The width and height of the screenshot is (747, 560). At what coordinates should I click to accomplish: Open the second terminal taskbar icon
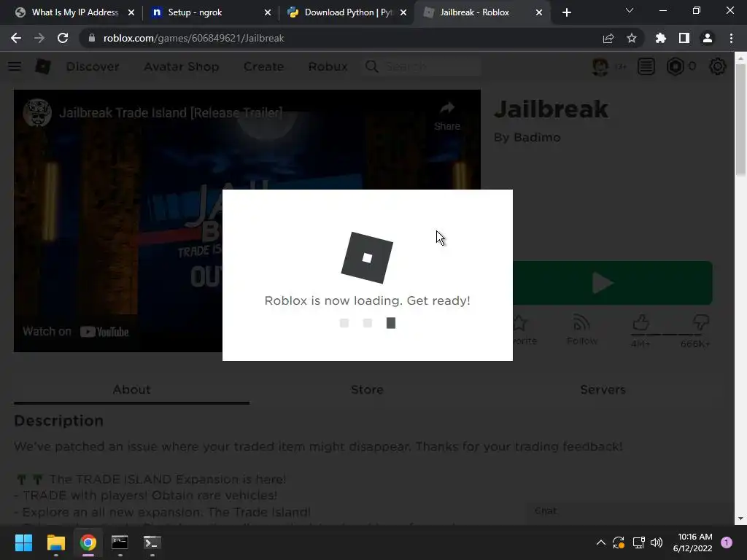[x=152, y=542]
